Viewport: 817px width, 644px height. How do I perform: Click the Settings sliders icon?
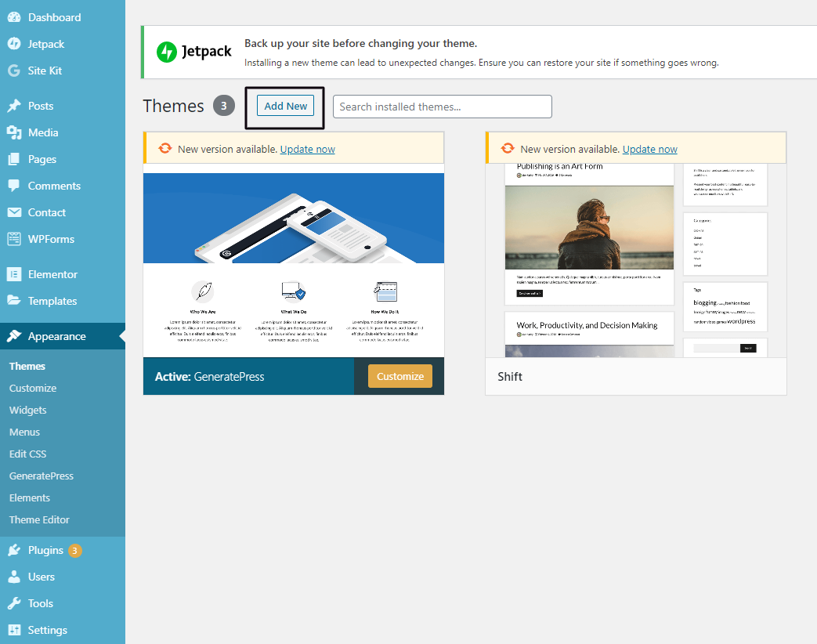14,630
